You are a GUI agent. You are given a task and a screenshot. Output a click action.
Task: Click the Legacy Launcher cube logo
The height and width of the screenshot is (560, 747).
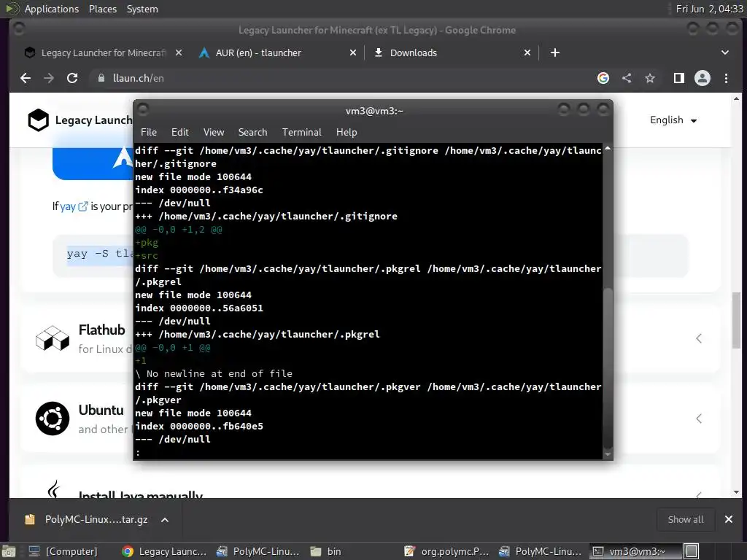[38, 120]
